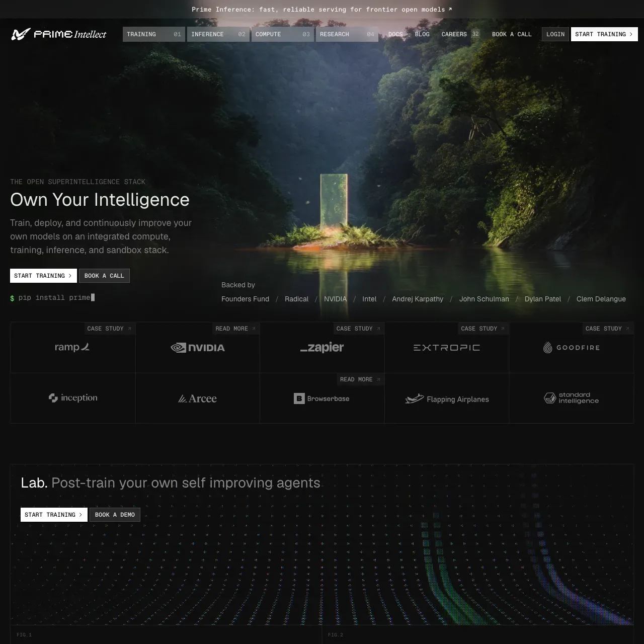Click Start Training in the top navbar

[604, 34]
